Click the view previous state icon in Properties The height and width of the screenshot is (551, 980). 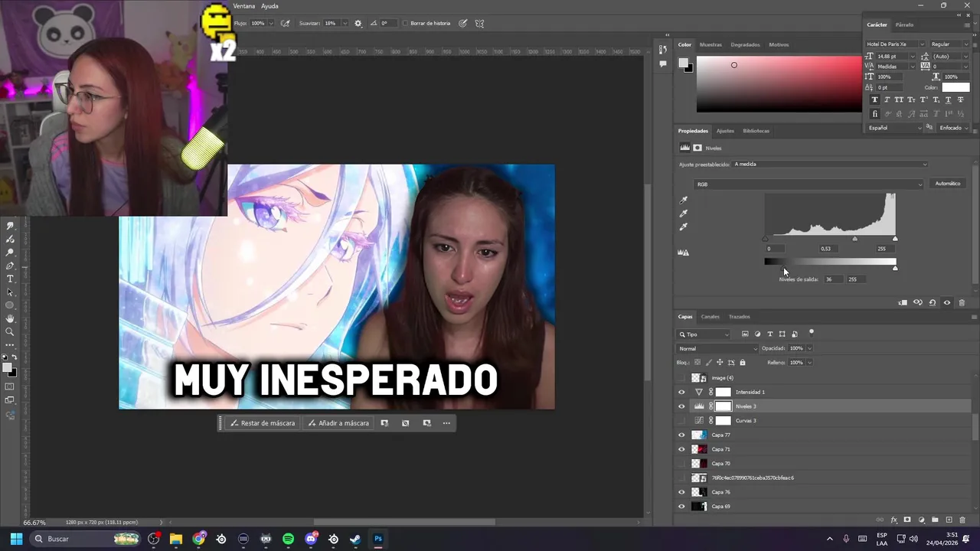918,303
